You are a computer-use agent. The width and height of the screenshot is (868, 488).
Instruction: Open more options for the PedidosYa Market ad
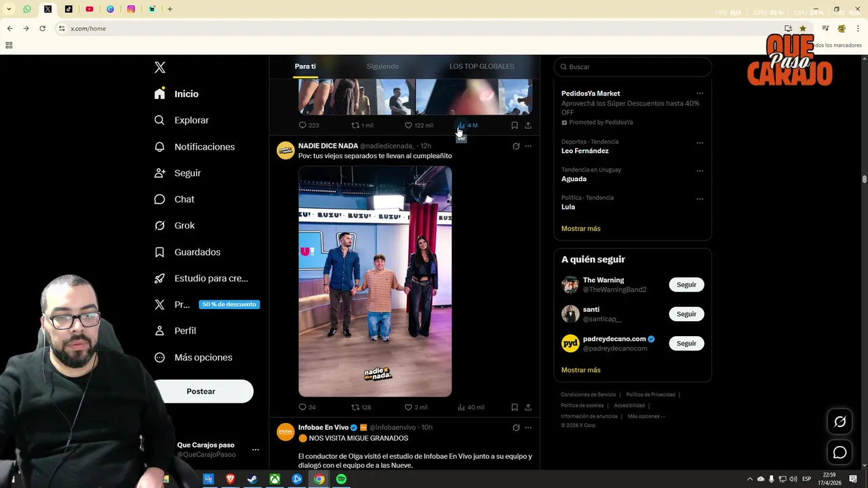[700, 94]
